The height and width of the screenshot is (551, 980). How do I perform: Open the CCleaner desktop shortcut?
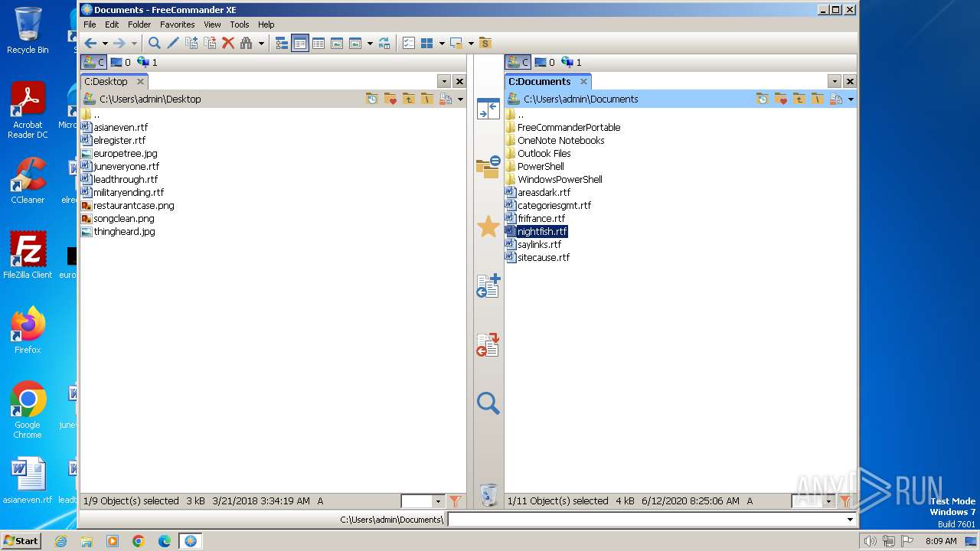coord(28,181)
